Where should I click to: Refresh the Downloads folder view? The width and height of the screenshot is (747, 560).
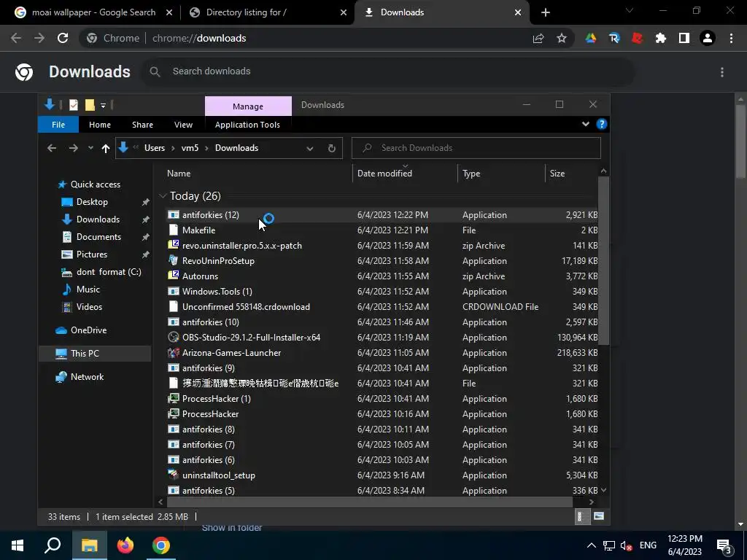[x=332, y=148]
